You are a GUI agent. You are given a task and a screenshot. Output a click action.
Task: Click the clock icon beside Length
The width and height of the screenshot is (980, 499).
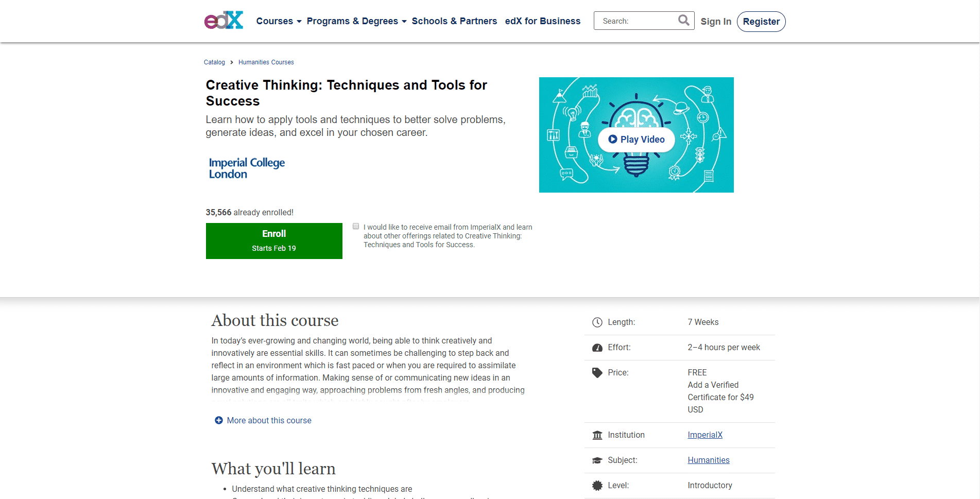[597, 322]
